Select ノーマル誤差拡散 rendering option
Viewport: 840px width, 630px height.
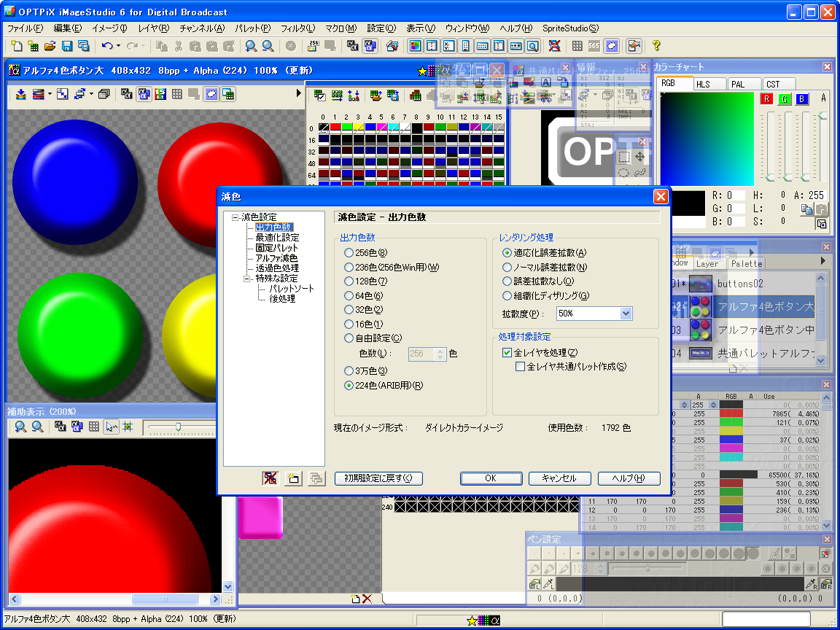coord(507,267)
